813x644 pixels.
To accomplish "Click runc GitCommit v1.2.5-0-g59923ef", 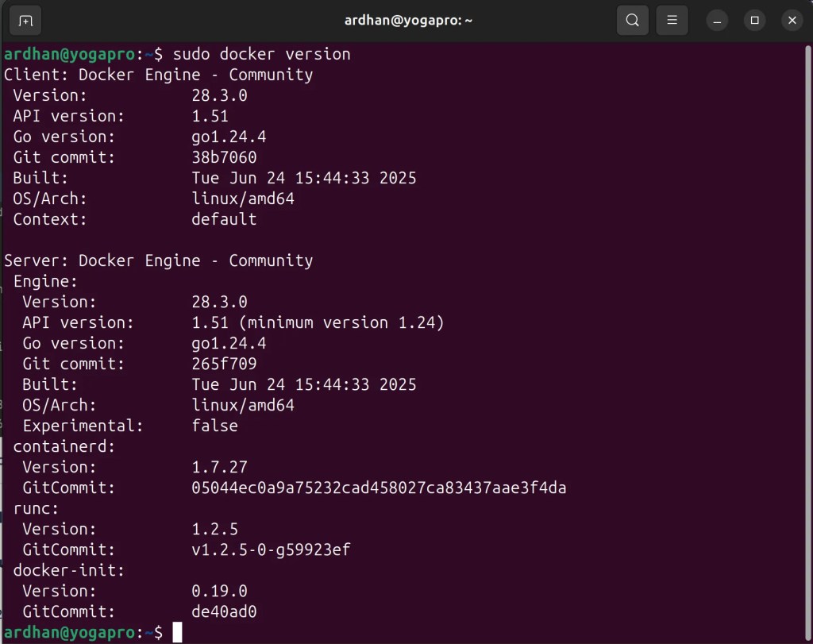I will click(271, 550).
